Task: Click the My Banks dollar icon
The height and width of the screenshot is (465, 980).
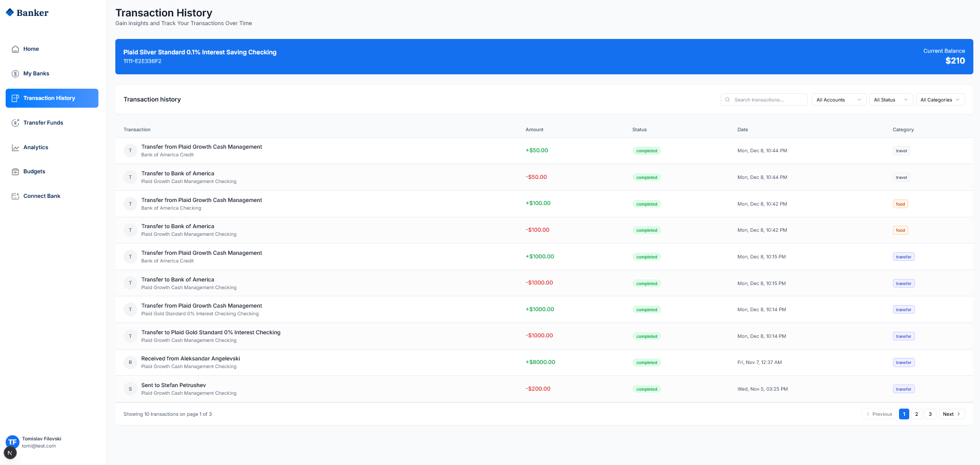Action: click(15, 74)
